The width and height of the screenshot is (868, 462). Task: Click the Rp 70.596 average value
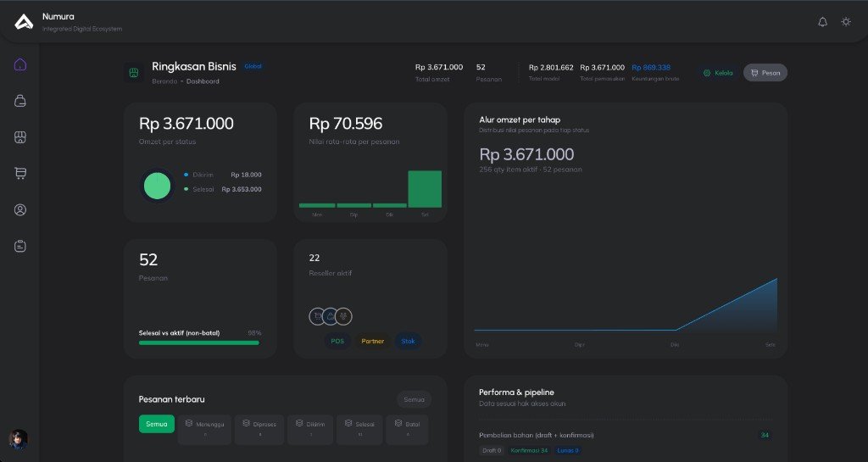click(346, 124)
